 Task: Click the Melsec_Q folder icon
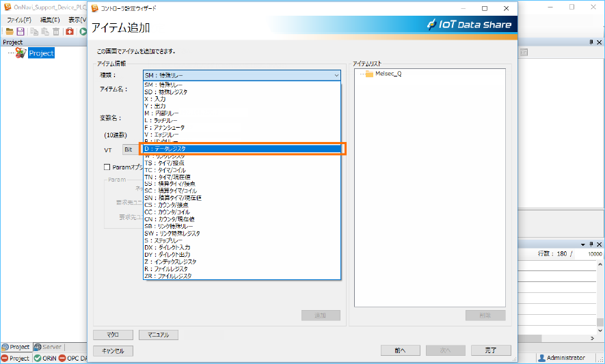(x=369, y=74)
